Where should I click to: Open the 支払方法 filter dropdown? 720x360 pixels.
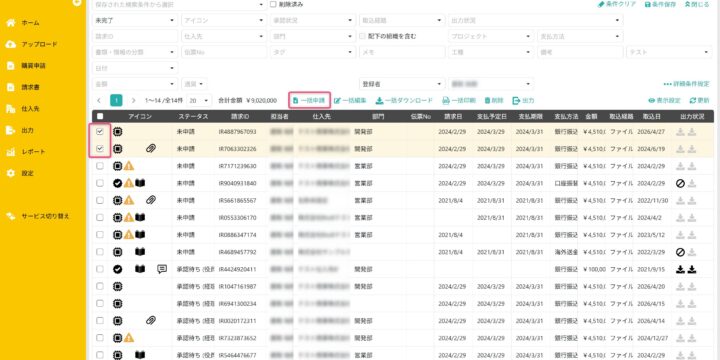(x=580, y=36)
